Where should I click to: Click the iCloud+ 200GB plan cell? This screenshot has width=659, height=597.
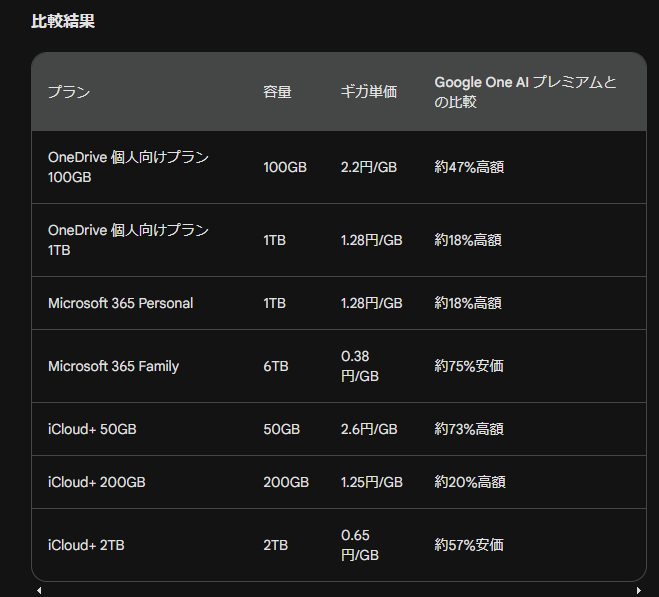tap(97, 482)
